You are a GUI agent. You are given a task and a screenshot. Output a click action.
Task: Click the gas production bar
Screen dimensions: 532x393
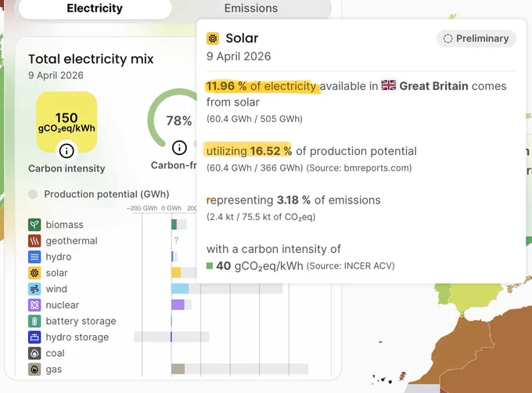178,369
